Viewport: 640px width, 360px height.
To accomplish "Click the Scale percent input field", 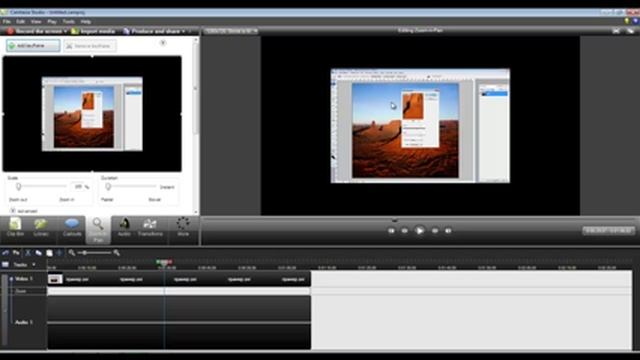I will [x=78, y=187].
